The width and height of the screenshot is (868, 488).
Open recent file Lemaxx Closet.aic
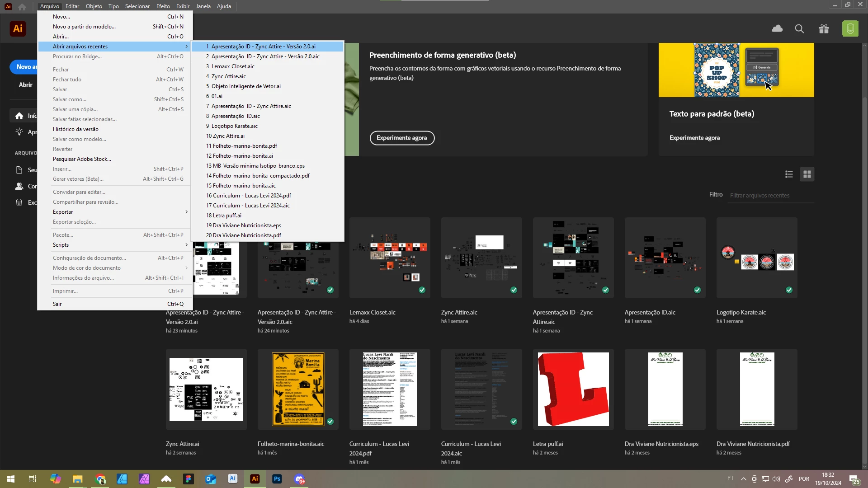point(233,66)
